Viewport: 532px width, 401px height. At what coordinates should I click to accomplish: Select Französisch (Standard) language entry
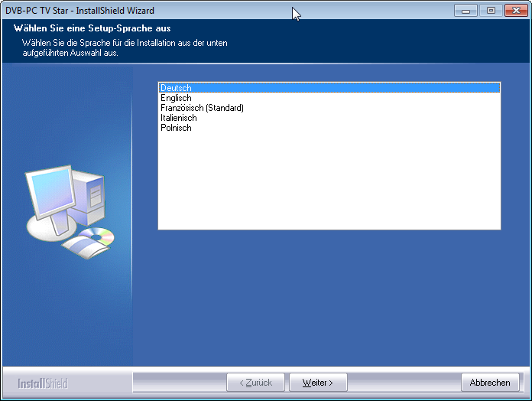(x=329, y=108)
